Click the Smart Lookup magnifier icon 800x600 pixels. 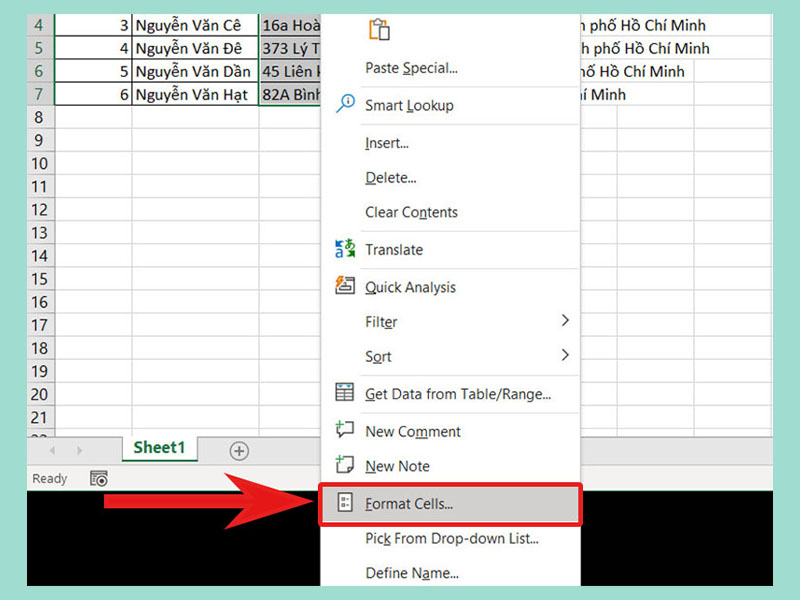(345, 104)
